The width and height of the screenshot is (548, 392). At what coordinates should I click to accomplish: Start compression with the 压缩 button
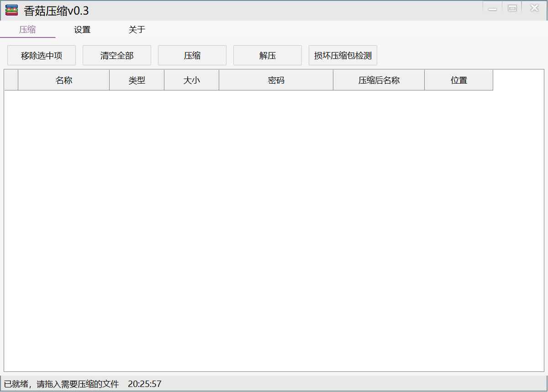[x=192, y=55]
